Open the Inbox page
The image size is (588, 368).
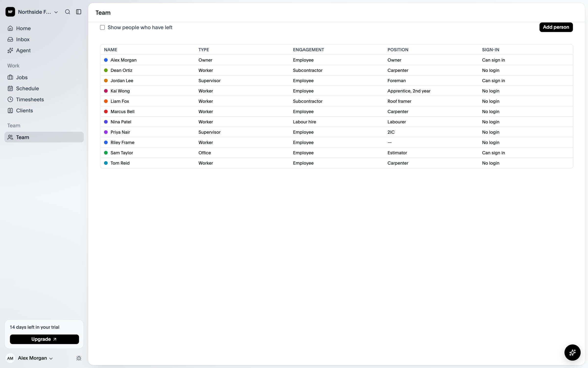(x=44, y=39)
